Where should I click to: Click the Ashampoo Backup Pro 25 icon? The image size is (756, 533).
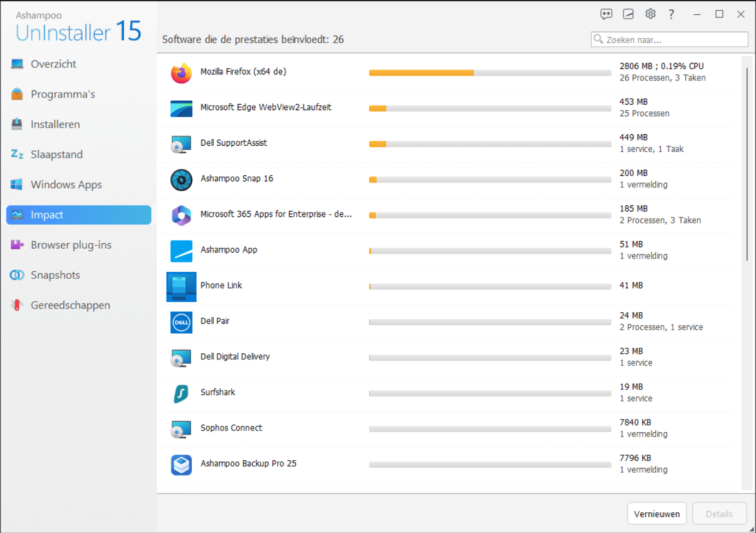point(181,465)
